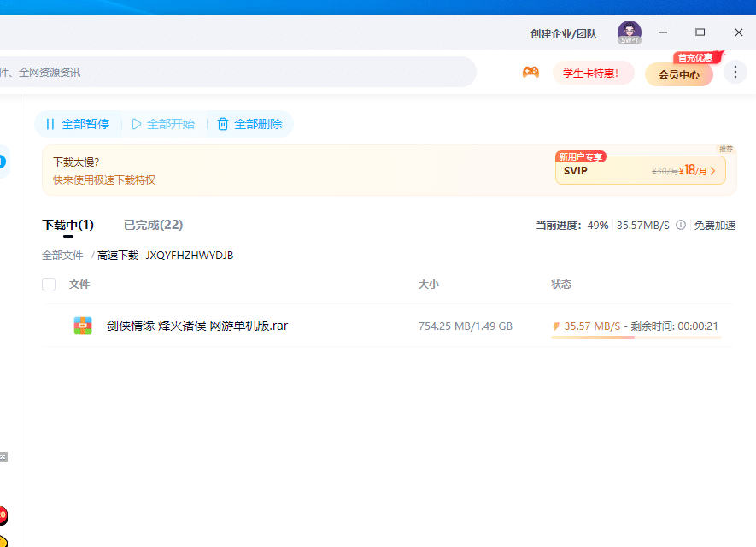Click the download progress bar of the rar file
756x547 pixels.
click(635, 338)
